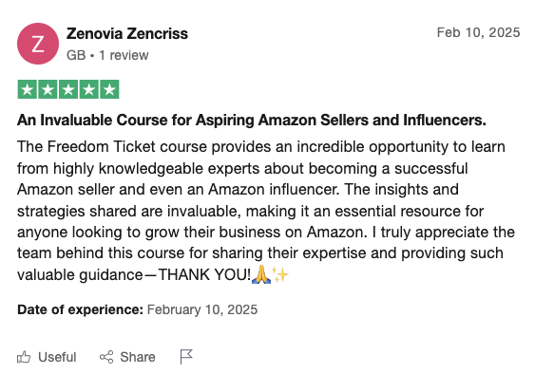Click the sparkles emoji after THANK YOU
This screenshot has height=392, width=554.
280,274
